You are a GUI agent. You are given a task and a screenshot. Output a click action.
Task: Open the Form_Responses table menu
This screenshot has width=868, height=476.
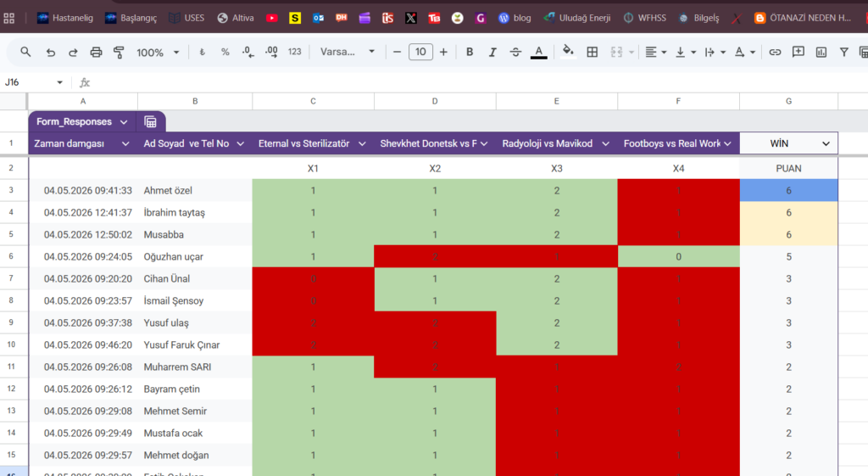(124, 122)
